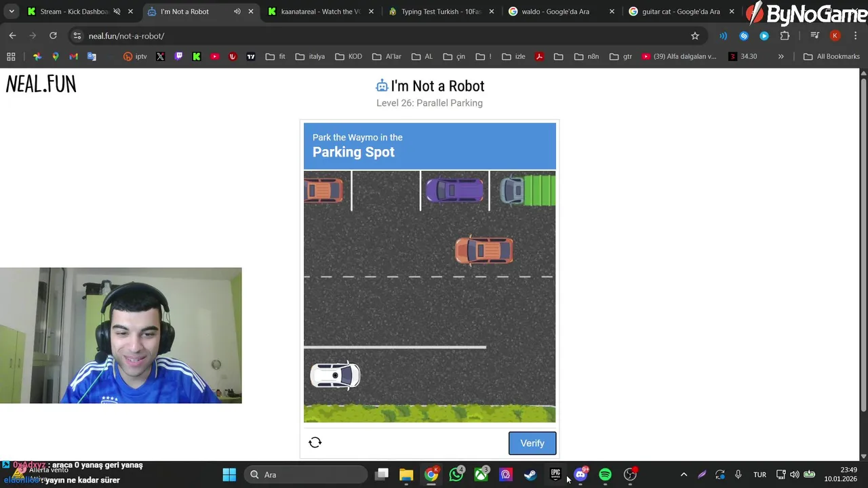
Task: Open OBS Studio from taskbar
Action: pyautogui.click(x=630, y=474)
